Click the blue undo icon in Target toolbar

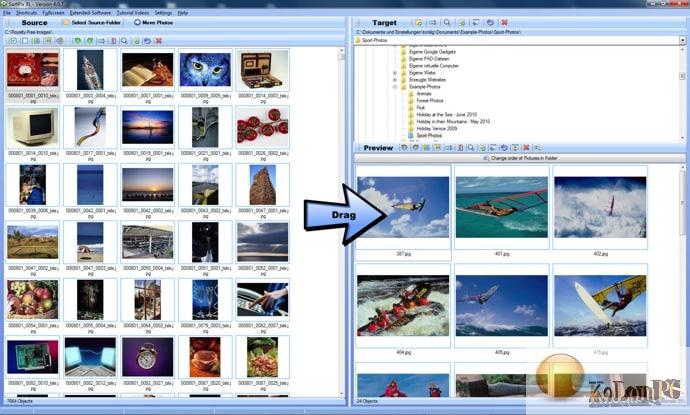(490, 22)
